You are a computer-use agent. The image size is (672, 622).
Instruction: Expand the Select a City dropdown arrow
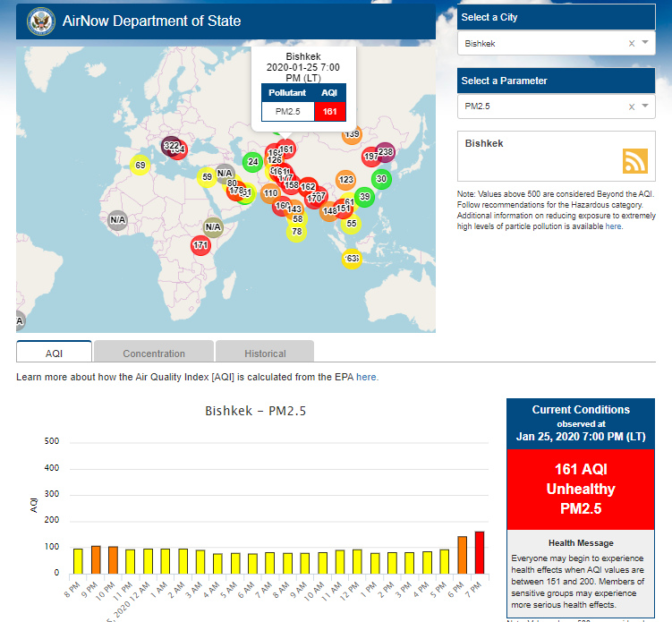[x=644, y=43]
